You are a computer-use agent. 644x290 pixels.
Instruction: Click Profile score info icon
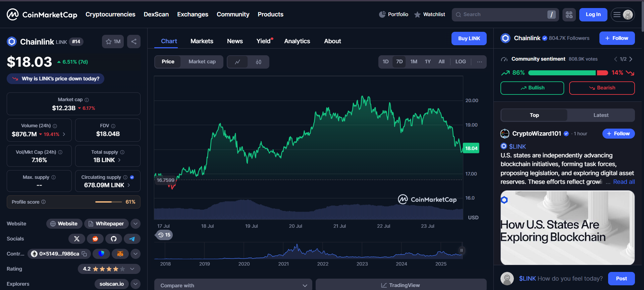pyautogui.click(x=44, y=202)
